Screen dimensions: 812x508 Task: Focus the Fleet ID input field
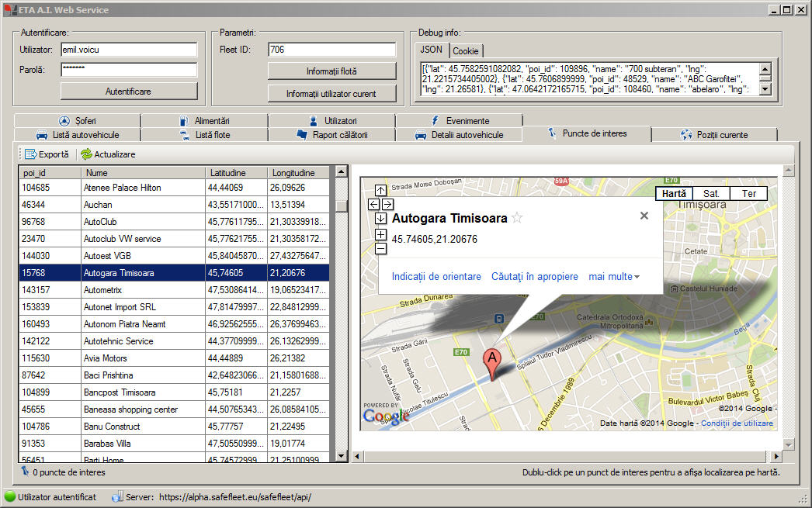click(332, 50)
